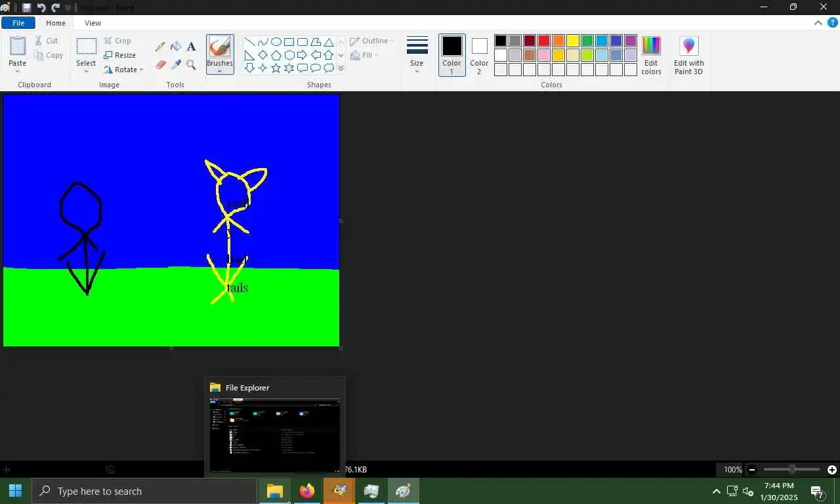Image resolution: width=840 pixels, height=504 pixels.
Task: Choose the Down arrow shape
Action: 249,68
